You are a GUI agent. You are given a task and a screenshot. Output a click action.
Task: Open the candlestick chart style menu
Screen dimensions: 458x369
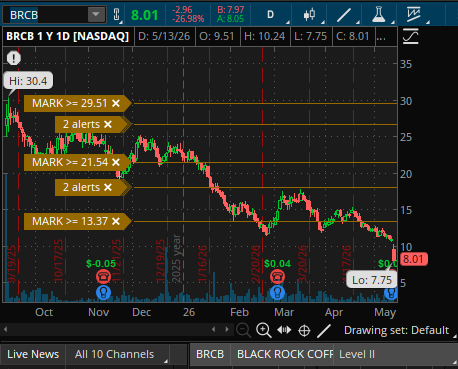coord(310,15)
